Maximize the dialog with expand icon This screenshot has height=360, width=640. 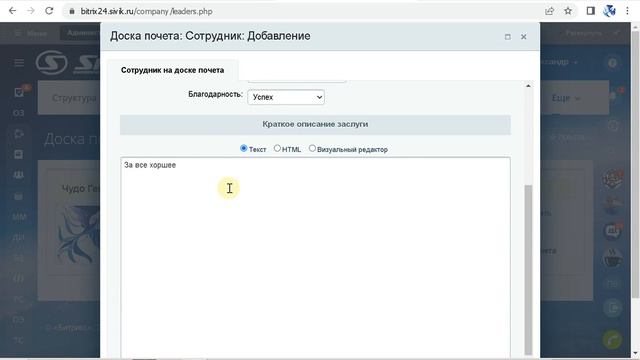[507, 37]
